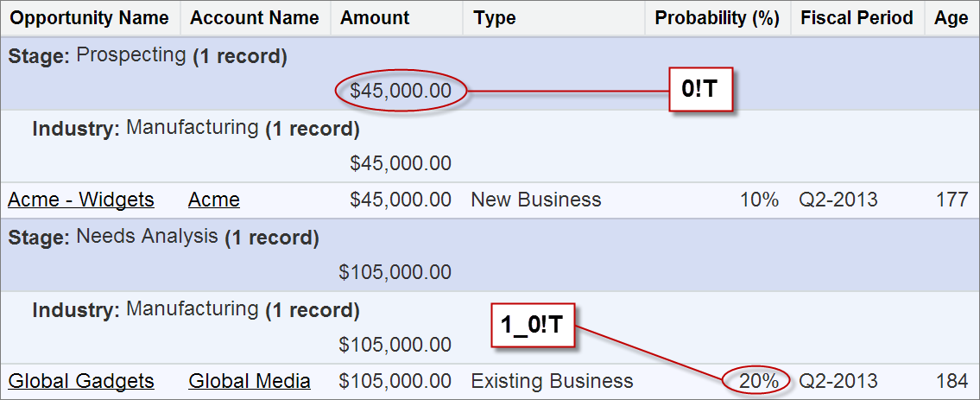Open the Acme - Widgets opportunity link
The height and width of the screenshot is (400, 980).
point(81,200)
